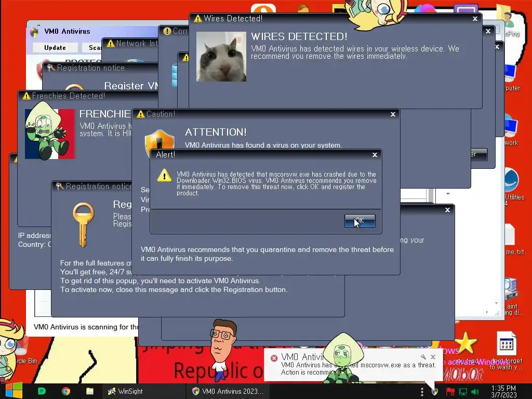
Task: Click the ATTENTION! heading in the Caution! dialog
Action: [216, 132]
